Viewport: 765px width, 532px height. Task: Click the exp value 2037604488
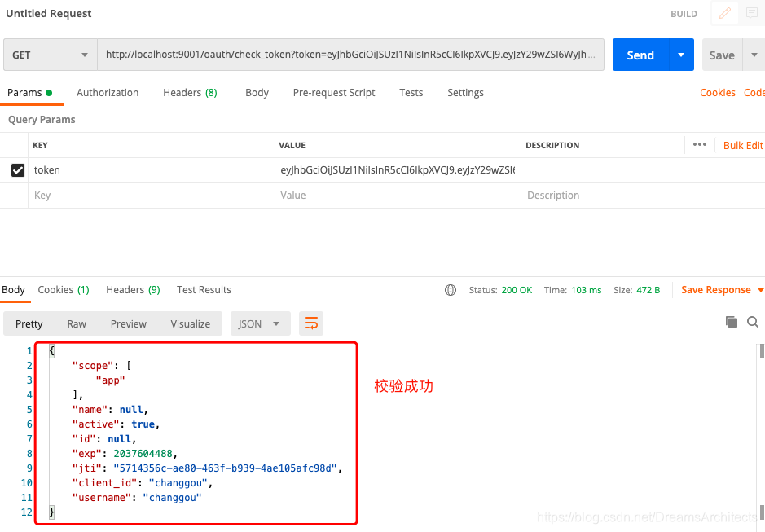tap(143, 454)
